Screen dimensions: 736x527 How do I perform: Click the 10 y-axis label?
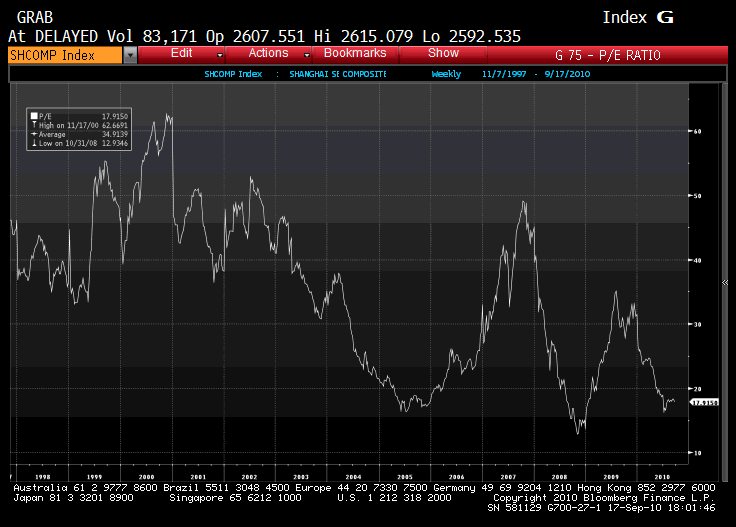tap(698, 453)
